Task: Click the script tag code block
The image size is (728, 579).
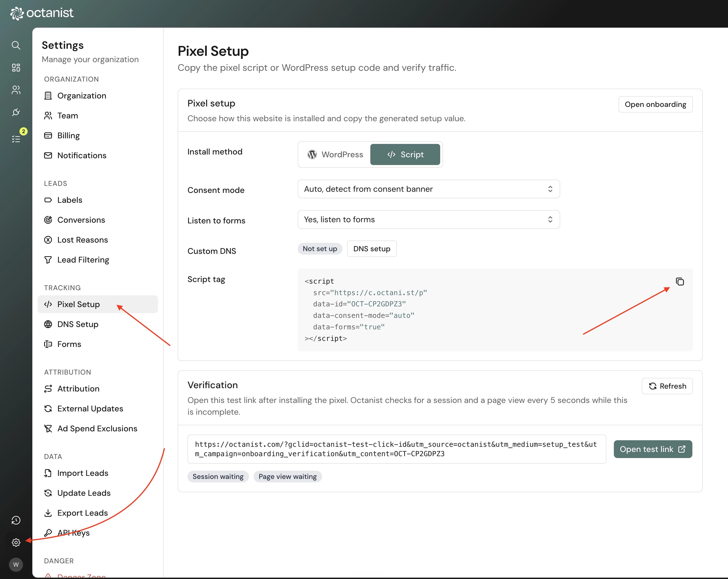Action: point(495,310)
